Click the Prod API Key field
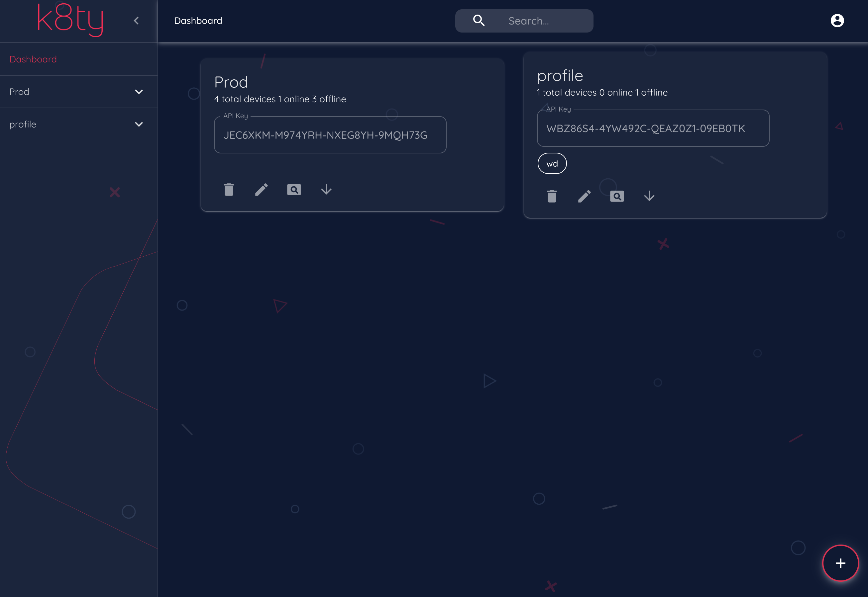This screenshot has height=597, width=868. 330,135
